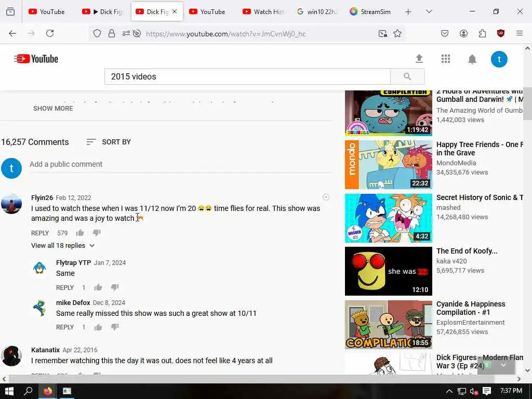Image resolution: width=532 pixels, height=399 pixels.
Task: Click the 7:37 PM taskbar clock
Action: (x=511, y=391)
